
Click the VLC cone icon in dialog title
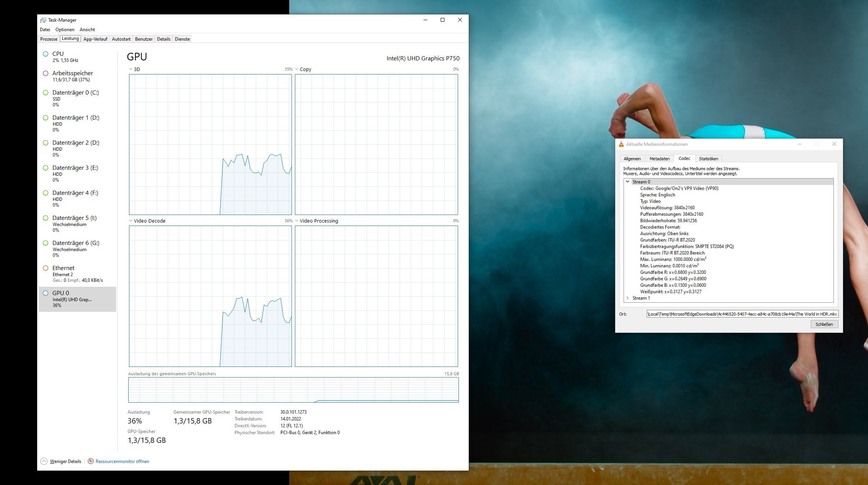point(621,144)
